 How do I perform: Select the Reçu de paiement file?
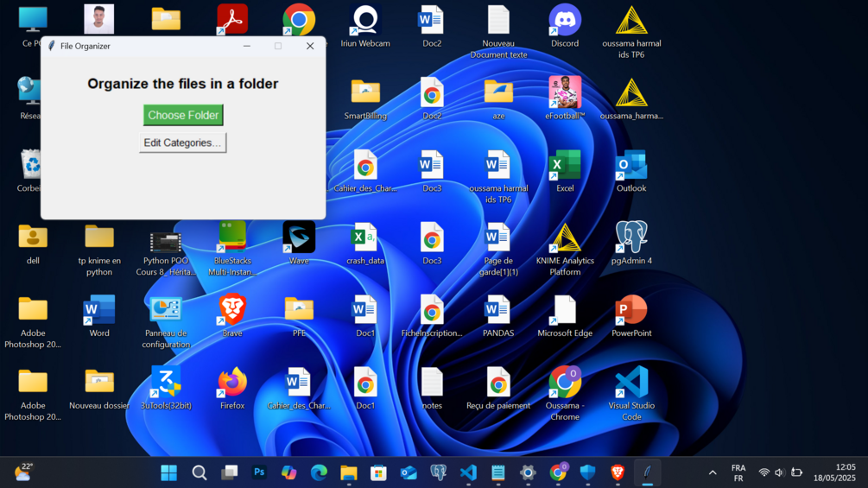[x=498, y=389]
